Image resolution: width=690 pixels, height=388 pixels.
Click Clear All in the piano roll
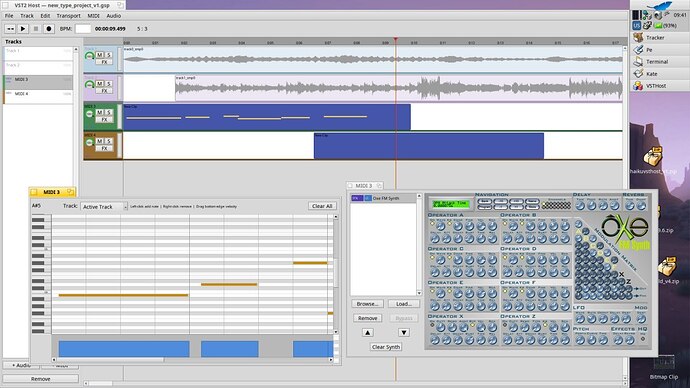click(x=322, y=206)
